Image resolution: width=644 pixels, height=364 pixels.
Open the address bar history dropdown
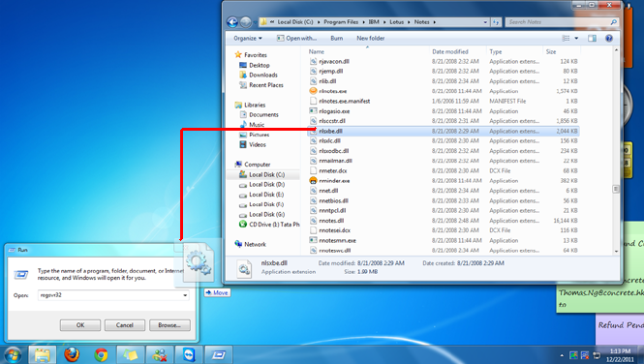pos(485,22)
